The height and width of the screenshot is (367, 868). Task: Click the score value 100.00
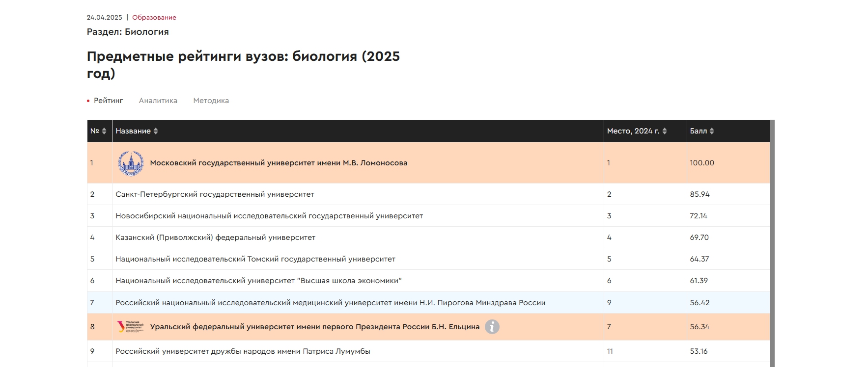(702, 163)
